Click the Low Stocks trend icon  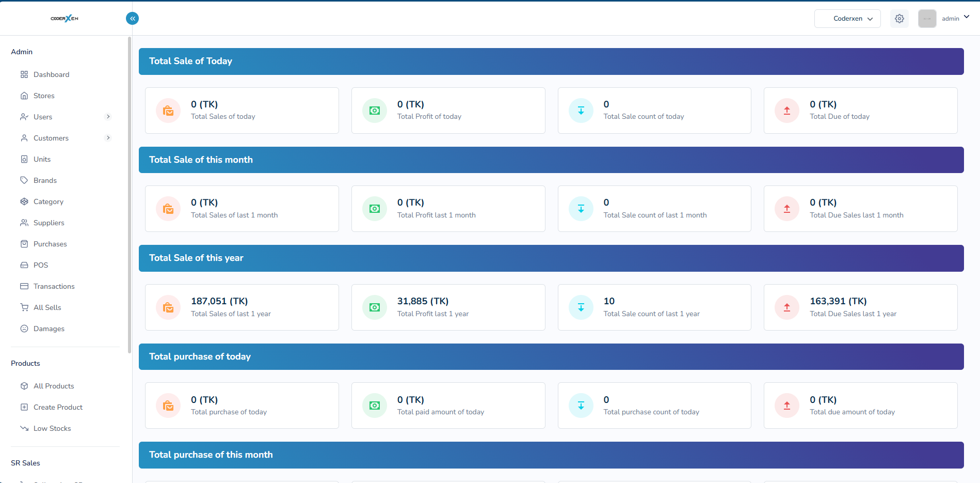click(24, 428)
